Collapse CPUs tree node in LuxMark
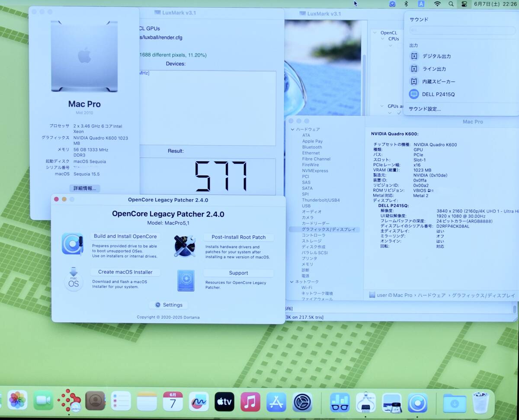 (382, 39)
